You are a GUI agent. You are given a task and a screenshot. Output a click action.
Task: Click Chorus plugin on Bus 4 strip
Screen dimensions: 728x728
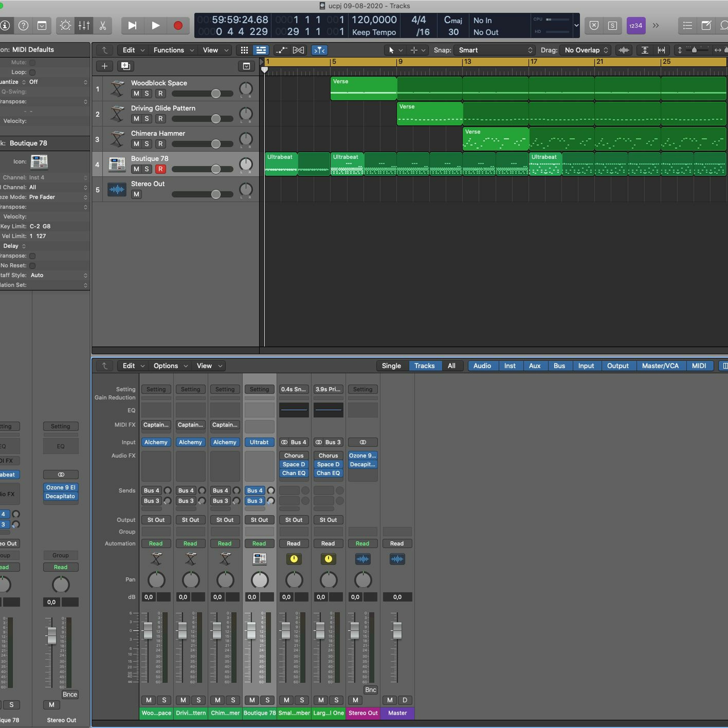click(294, 455)
